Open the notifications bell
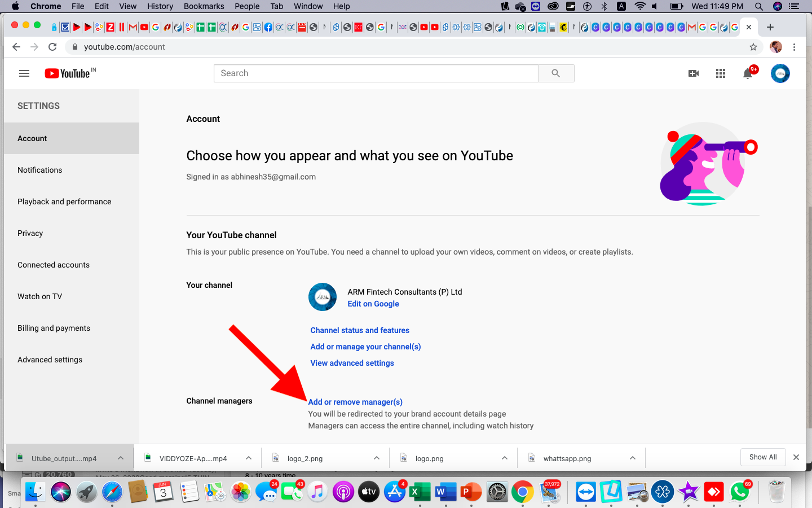Screen dimensions: 812x508 click(x=748, y=73)
